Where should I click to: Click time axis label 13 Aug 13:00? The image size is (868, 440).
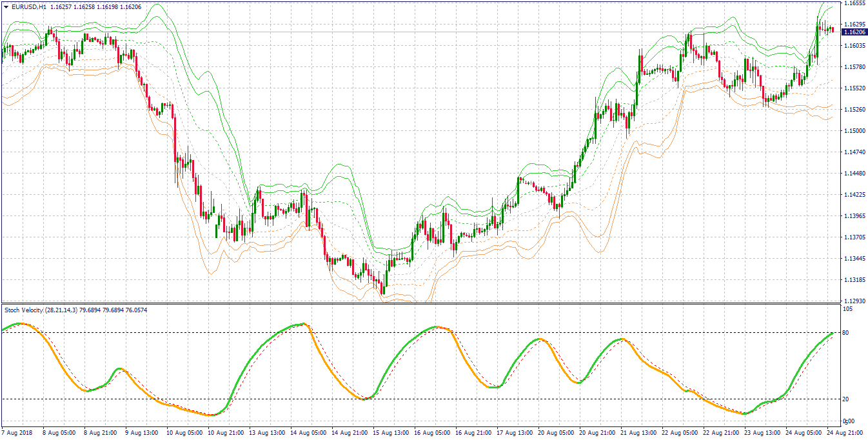click(267, 434)
